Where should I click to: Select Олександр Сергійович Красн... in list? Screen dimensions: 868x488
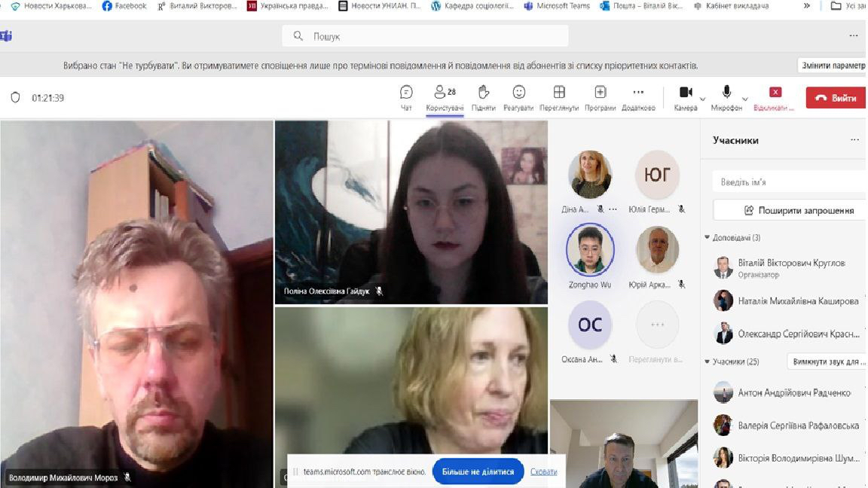tap(785, 334)
